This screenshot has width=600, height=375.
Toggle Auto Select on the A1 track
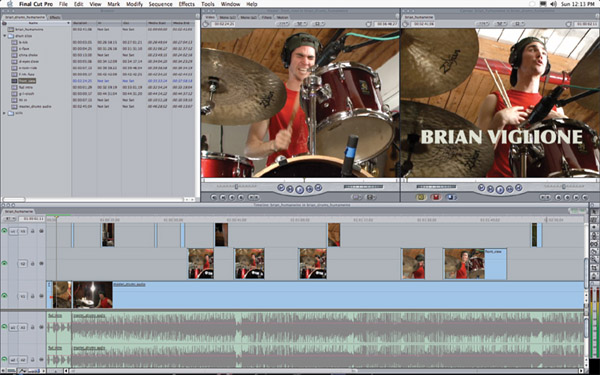tap(41, 327)
